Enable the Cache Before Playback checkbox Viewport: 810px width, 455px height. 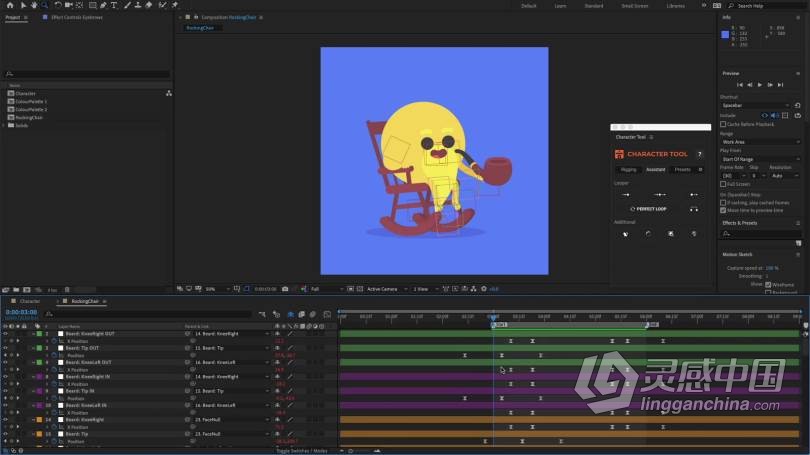pos(723,124)
